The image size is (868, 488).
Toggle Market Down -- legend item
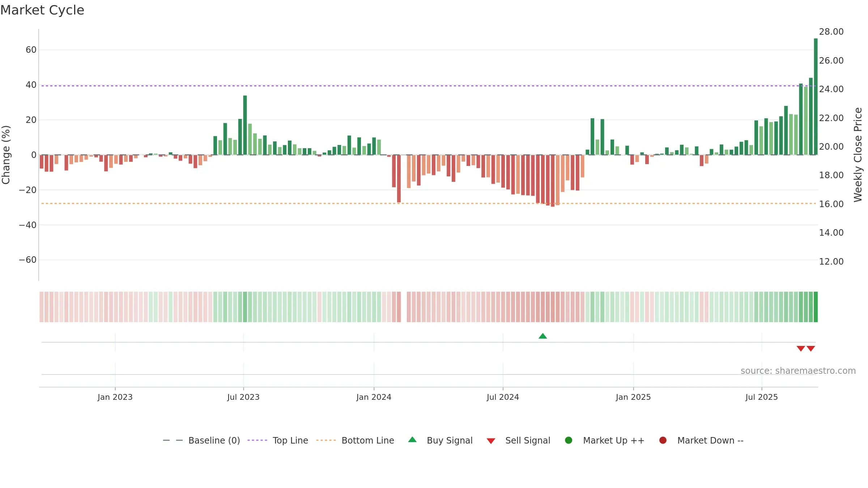click(x=701, y=440)
